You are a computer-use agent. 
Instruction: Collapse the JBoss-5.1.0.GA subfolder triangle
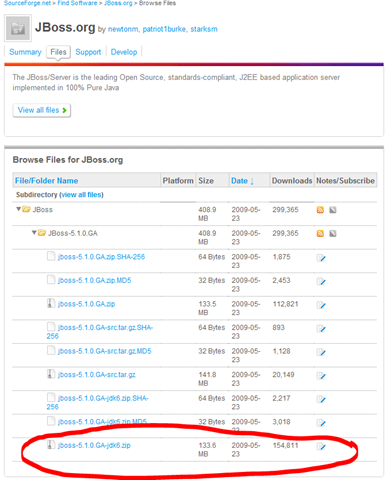click(x=34, y=232)
